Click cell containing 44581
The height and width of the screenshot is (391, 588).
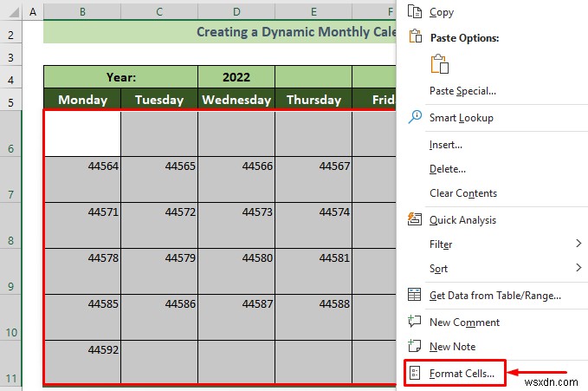coord(313,271)
